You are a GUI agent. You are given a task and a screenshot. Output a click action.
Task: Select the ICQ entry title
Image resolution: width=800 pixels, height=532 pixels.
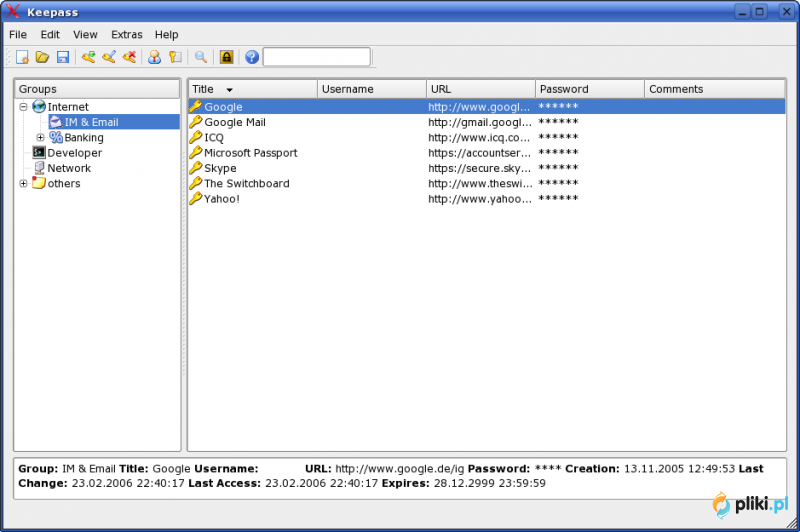214,138
